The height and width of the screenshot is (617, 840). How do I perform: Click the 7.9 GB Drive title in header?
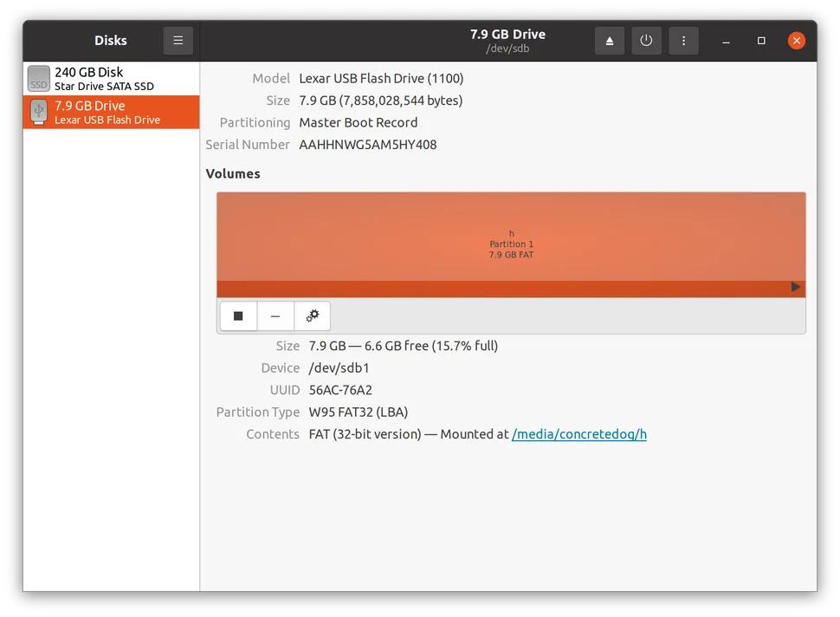507,35
